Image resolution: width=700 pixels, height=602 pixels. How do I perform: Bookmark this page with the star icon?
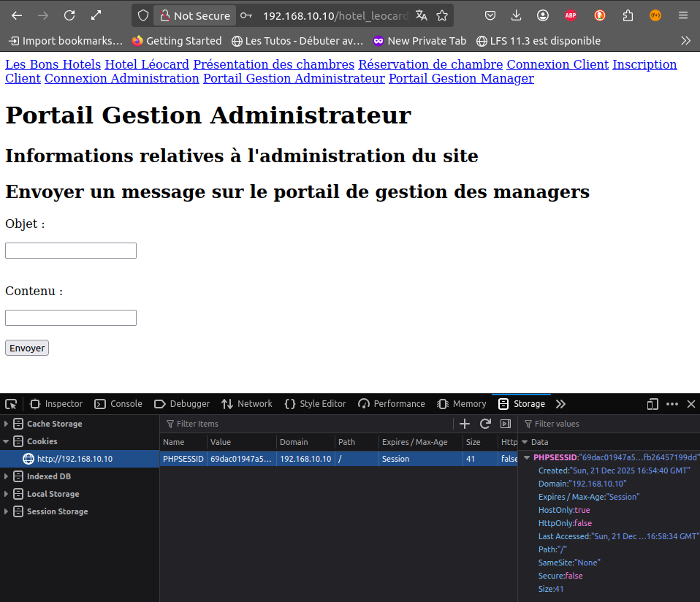442,15
